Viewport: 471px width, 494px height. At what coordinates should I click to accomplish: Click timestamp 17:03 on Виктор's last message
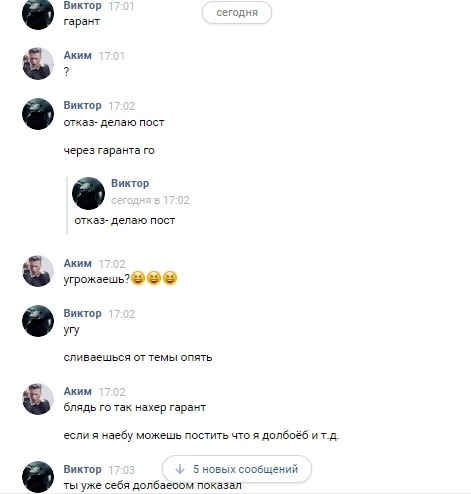(x=122, y=470)
